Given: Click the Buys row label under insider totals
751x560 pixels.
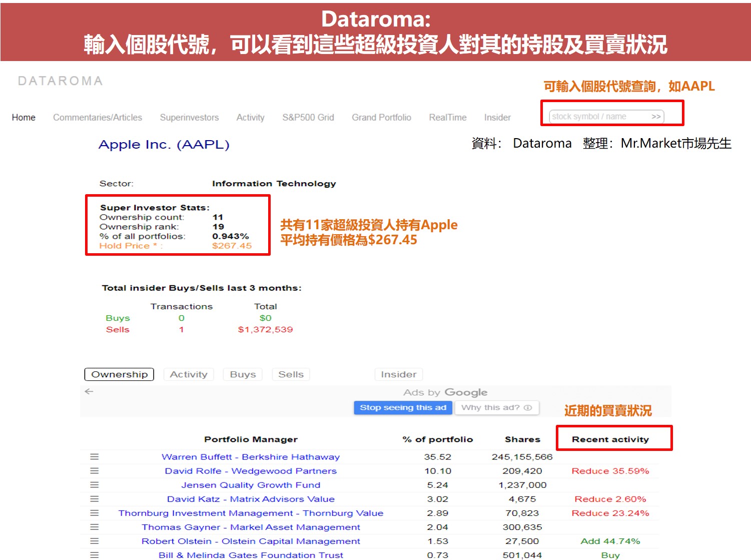Looking at the screenshot, I should click(118, 318).
